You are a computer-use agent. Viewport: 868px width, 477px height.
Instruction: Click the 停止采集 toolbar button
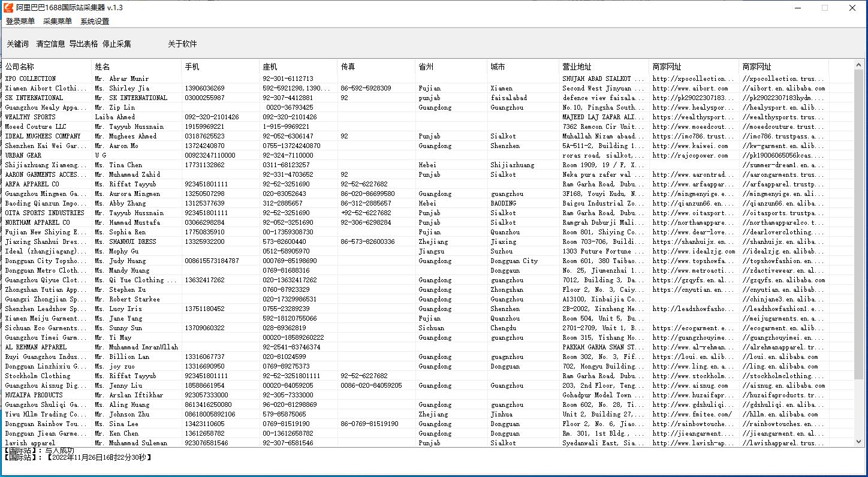pyautogui.click(x=117, y=44)
